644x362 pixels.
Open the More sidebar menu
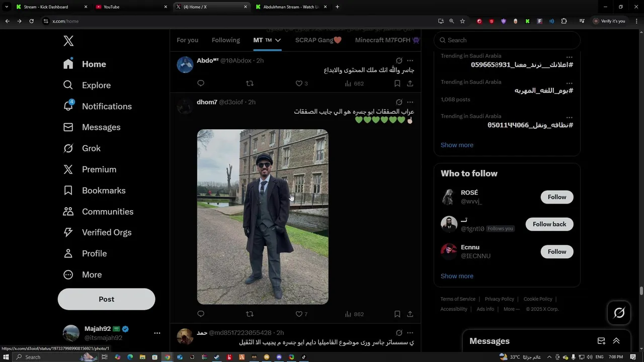click(x=82, y=275)
